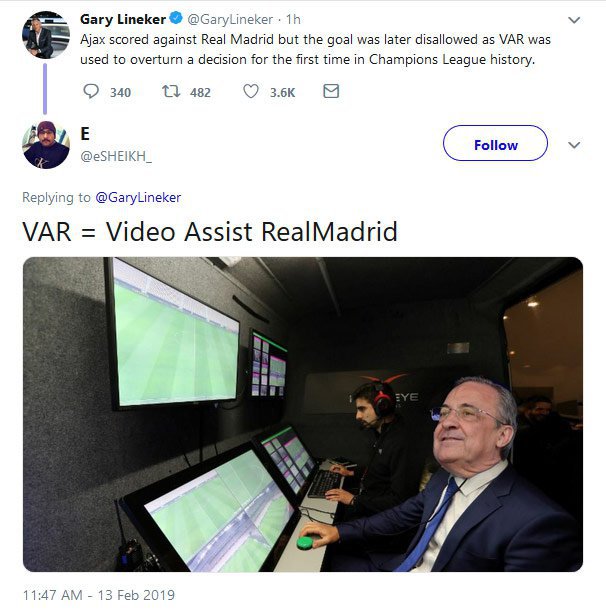
Task: Click the 340 replies count
Action: 120,92
